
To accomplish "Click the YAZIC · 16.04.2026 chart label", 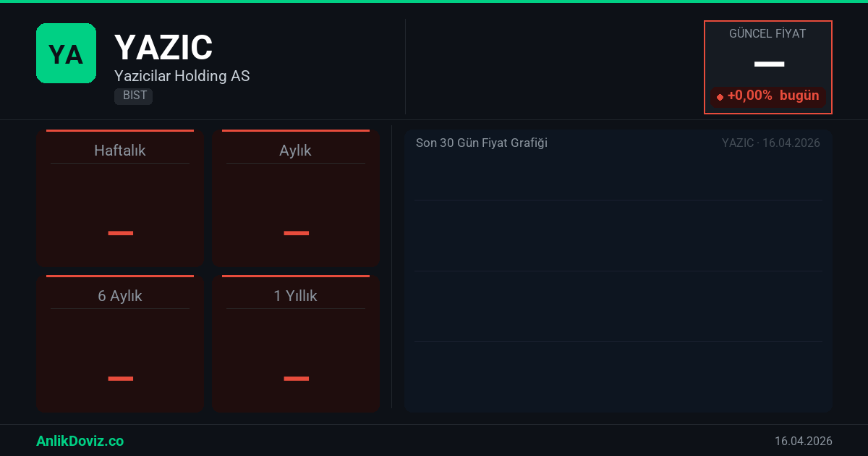I will click(x=770, y=143).
